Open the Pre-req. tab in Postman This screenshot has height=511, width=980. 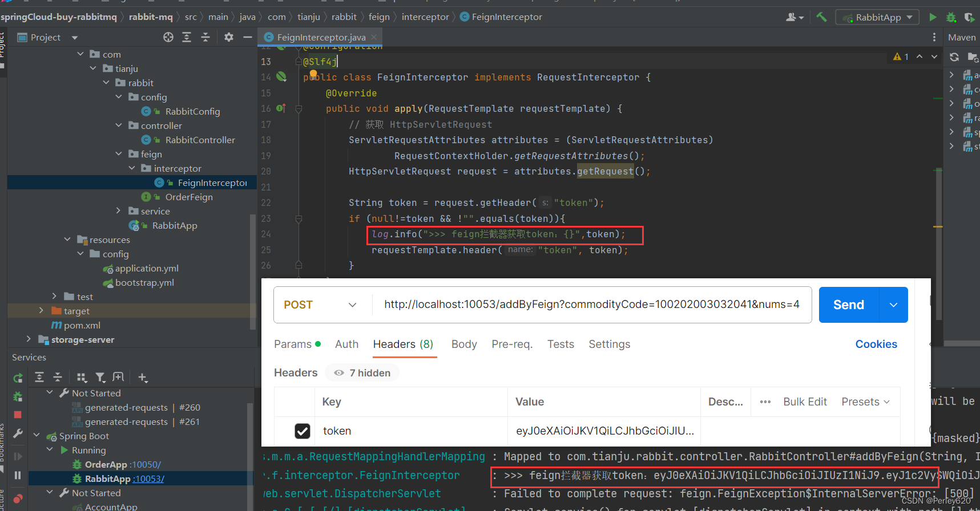(x=512, y=344)
